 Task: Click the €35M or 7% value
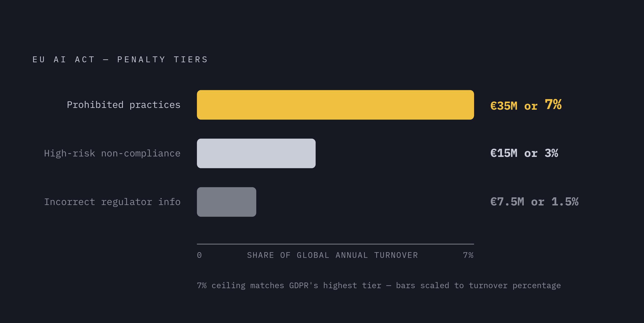click(526, 105)
